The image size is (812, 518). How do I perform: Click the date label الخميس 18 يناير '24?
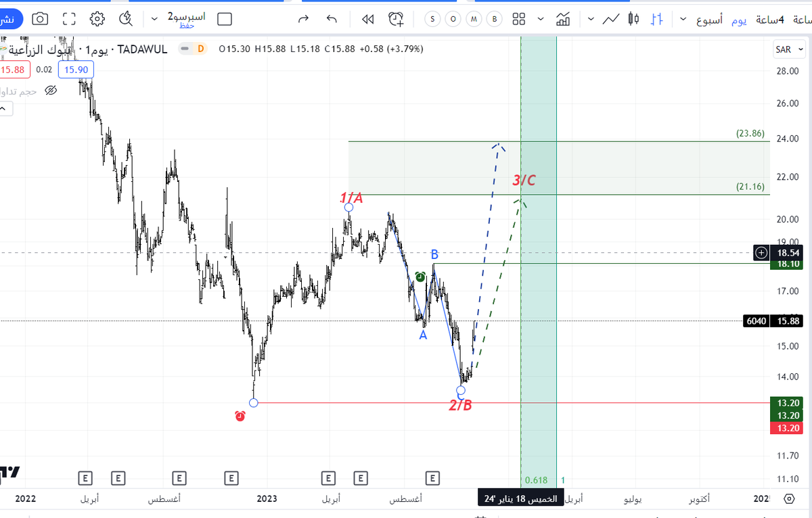[520, 499]
